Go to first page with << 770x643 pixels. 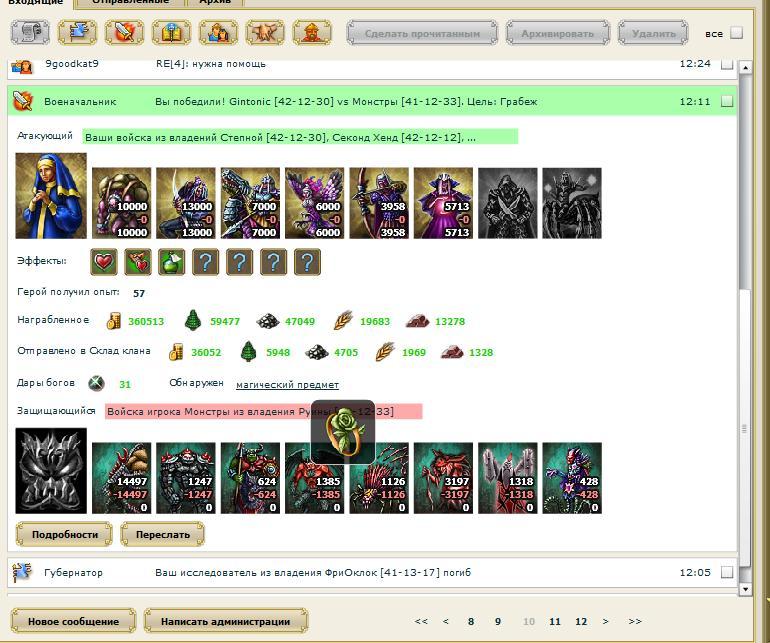pyautogui.click(x=421, y=621)
